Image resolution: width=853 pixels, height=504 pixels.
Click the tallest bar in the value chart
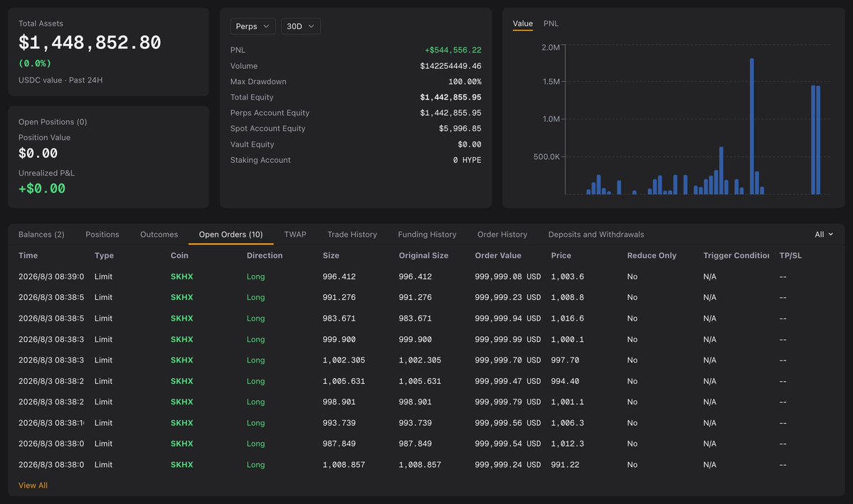[x=752, y=126]
